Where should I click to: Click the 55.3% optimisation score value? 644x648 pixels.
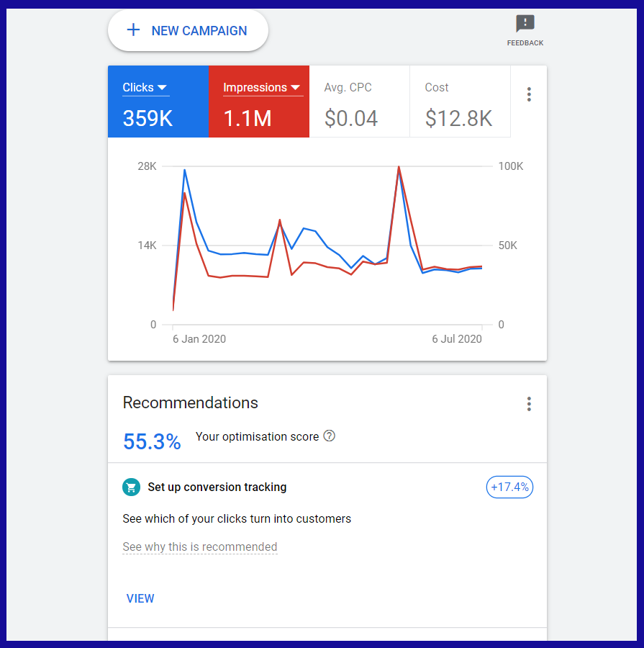(152, 441)
